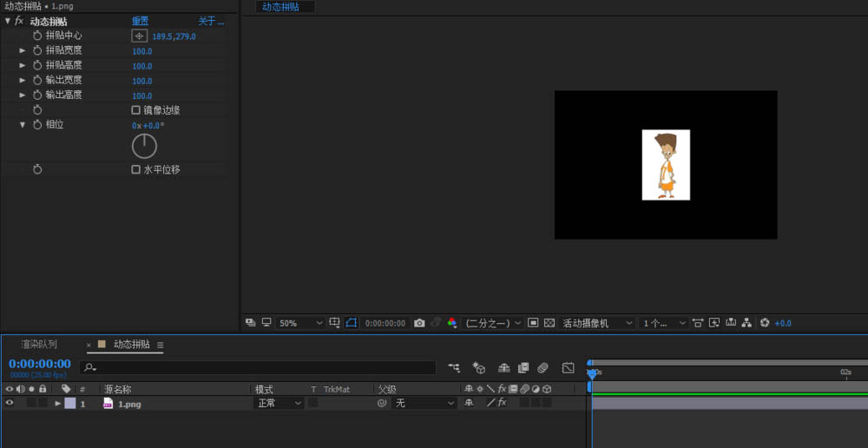Toggle the frame blending icon

pyautogui.click(x=523, y=367)
